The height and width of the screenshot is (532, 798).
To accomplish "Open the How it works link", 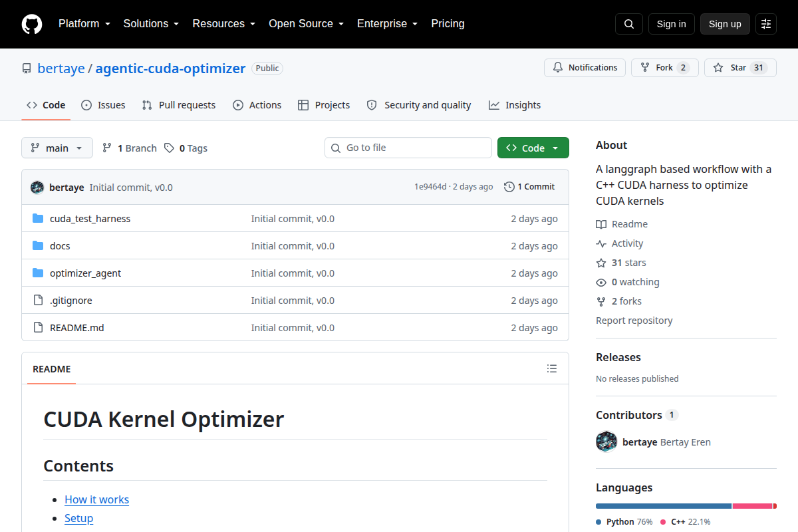I will [x=96, y=499].
